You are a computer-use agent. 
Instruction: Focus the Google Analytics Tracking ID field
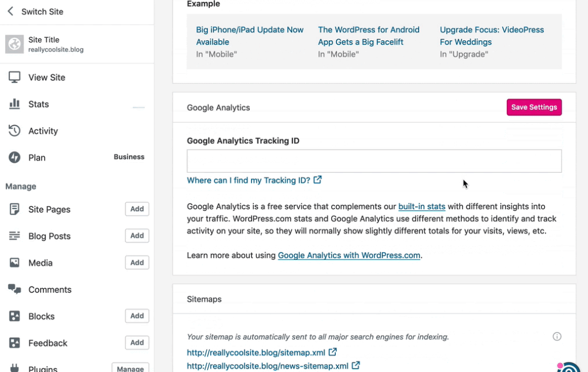point(374,161)
